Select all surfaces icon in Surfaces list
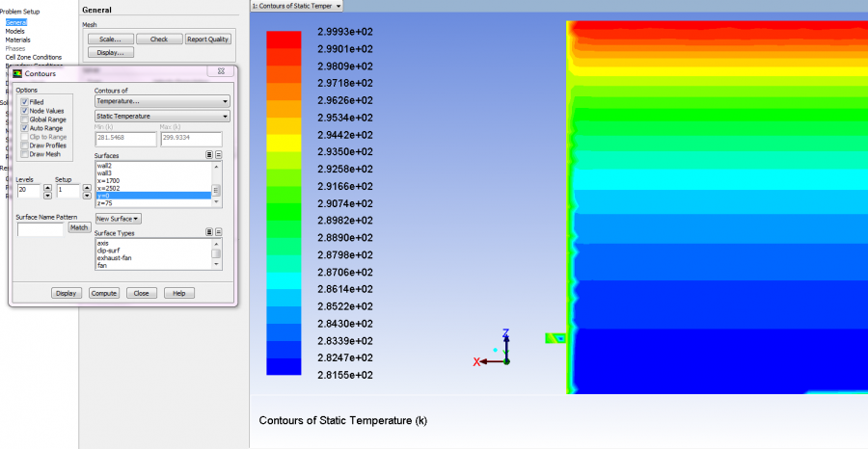Screen dimensions: 868x449 (209, 154)
